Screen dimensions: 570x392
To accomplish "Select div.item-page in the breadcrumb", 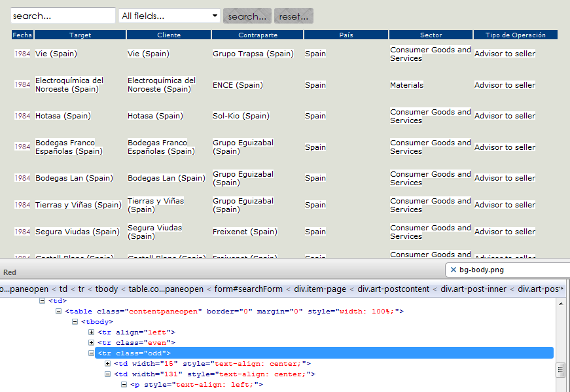I will tap(320, 289).
